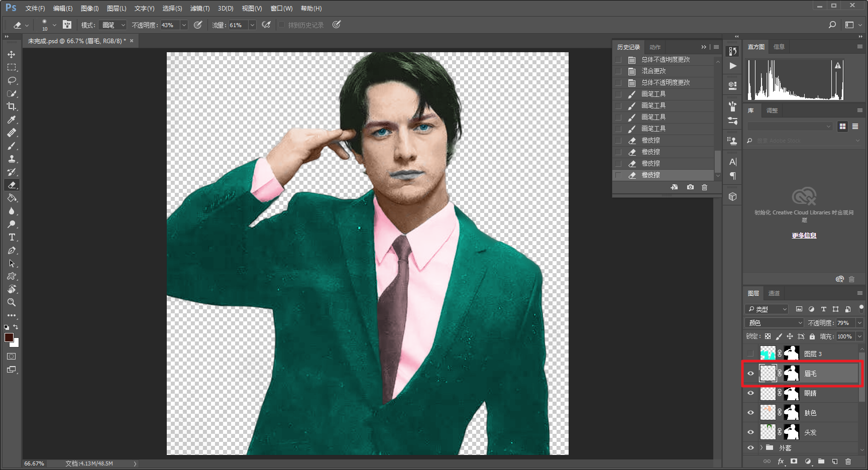Hide the 头发 layer
868x470 pixels.
[751, 432]
